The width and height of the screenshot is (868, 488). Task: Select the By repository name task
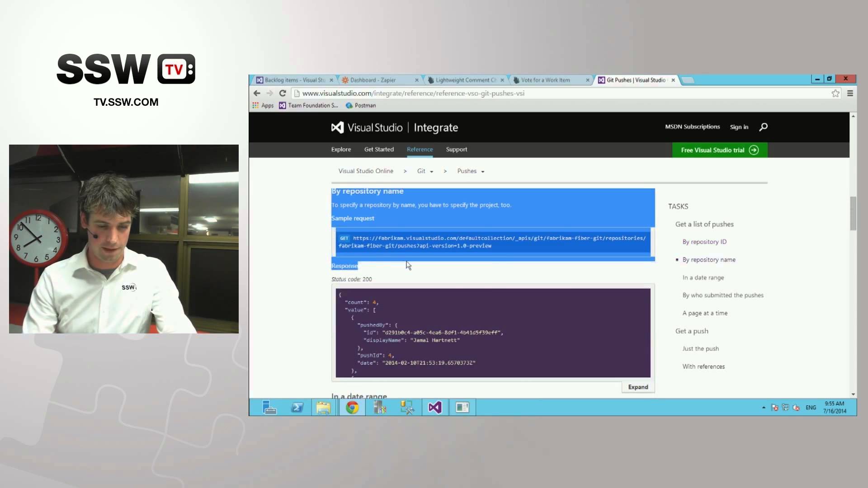(709, 259)
